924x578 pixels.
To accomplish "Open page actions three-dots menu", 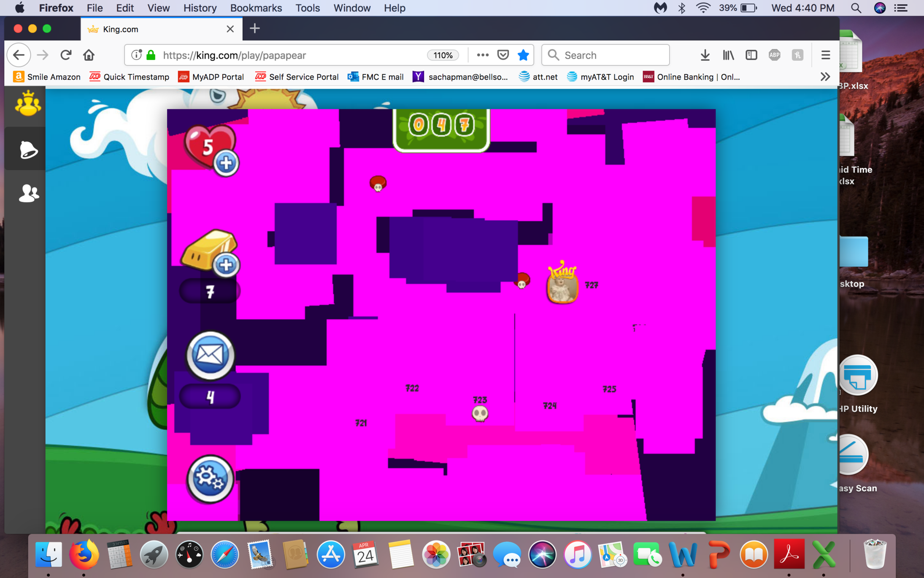I will [483, 55].
